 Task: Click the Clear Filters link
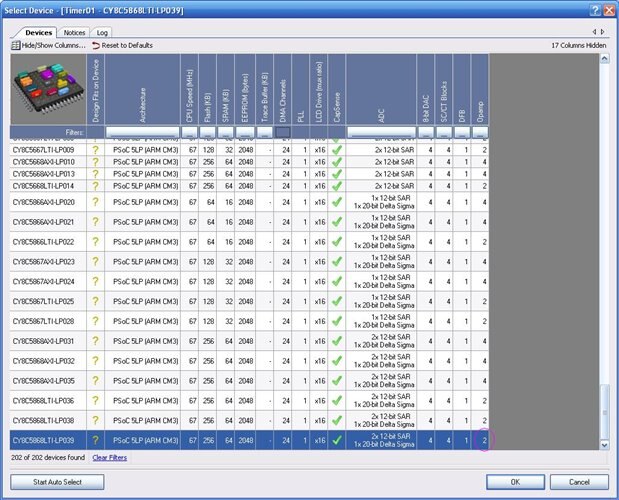[109, 457]
